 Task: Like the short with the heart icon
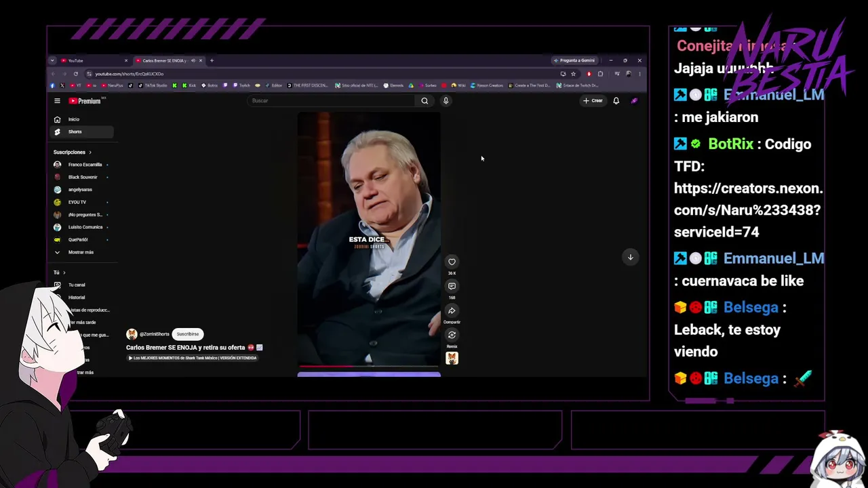tap(452, 262)
